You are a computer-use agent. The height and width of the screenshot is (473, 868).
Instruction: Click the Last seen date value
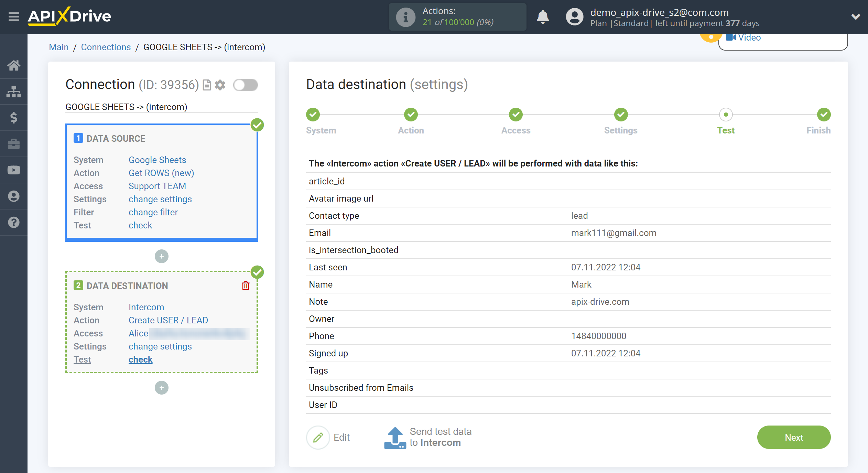606,267
